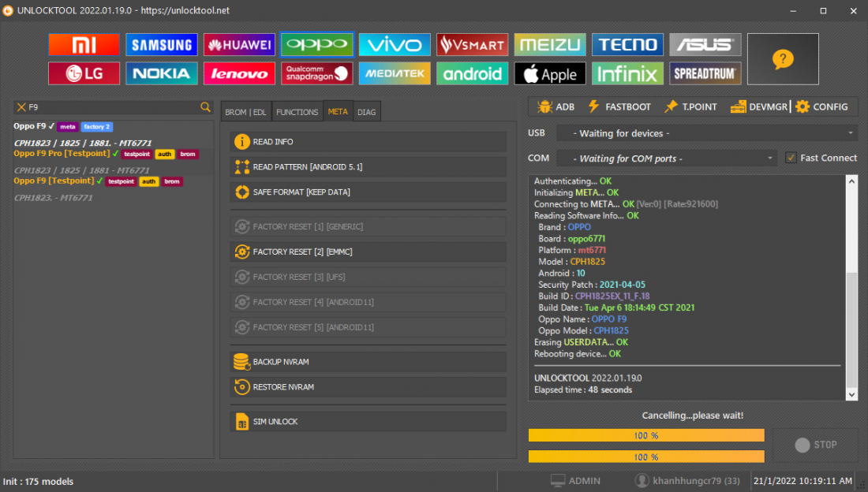Open the help question mark tile
The height and width of the screenshot is (492, 868).
[x=783, y=59]
